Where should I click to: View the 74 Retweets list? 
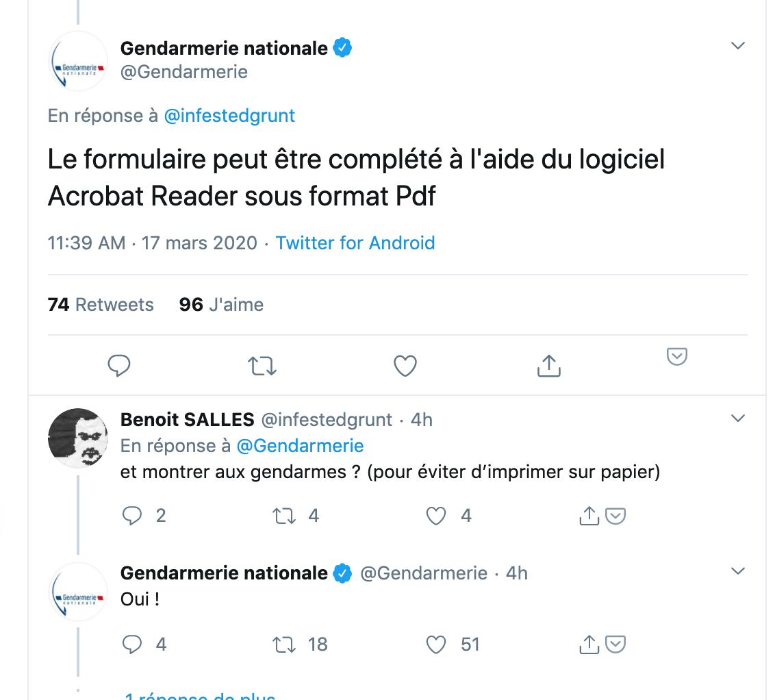(101, 305)
